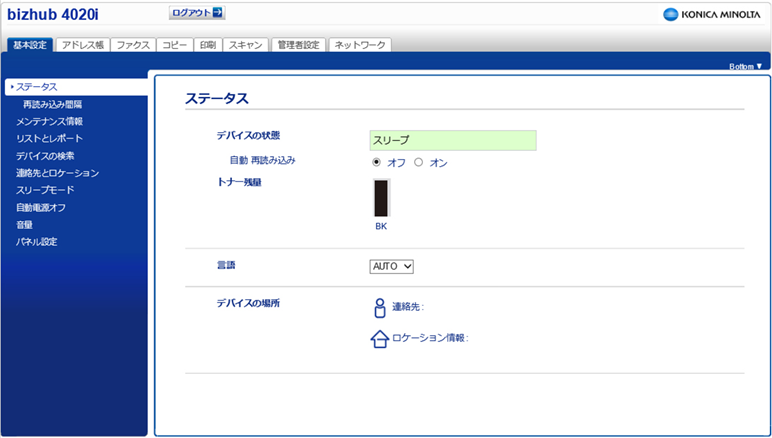Click the Konica Minolta logo
Image resolution: width=772 pixels, height=438 pixels.
[x=711, y=14]
